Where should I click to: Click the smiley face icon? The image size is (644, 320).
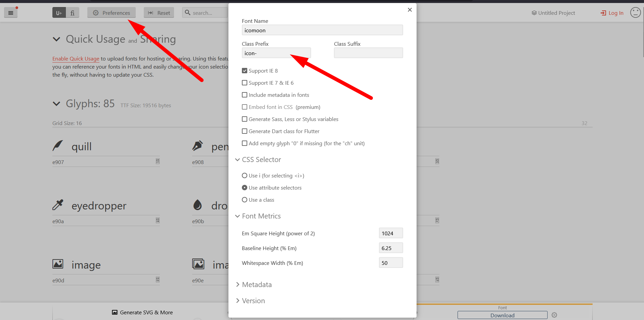635,13
